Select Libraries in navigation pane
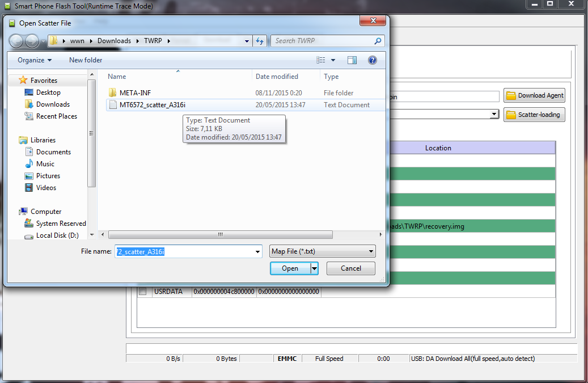The height and width of the screenshot is (383, 588). point(43,140)
